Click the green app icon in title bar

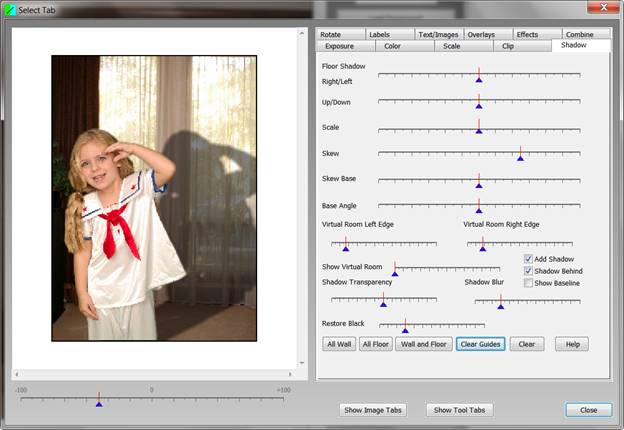[10, 9]
